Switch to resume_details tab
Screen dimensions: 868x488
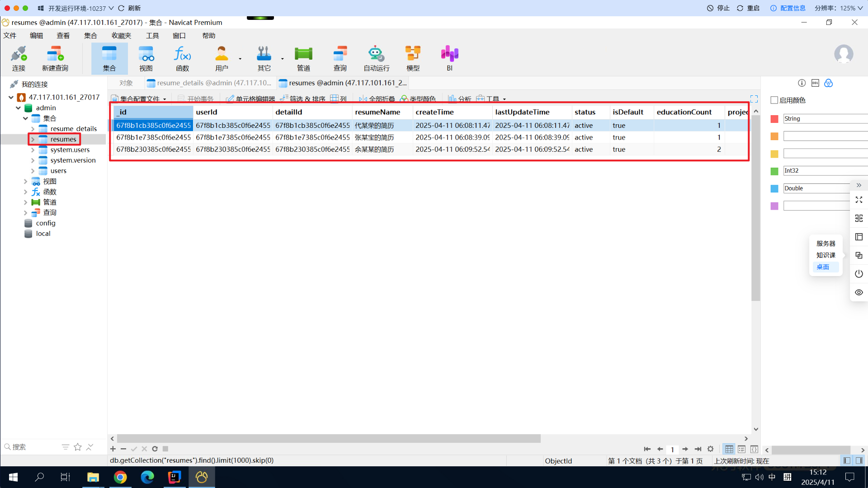(x=209, y=83)
